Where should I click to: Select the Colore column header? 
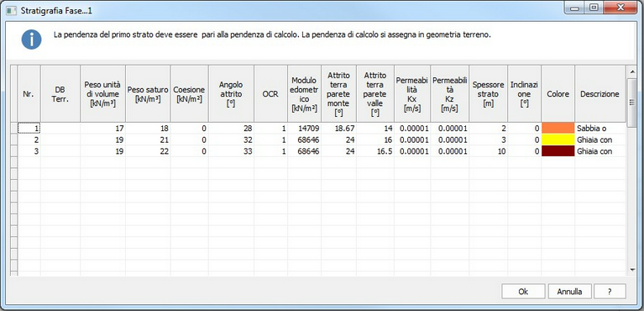[558, 93]
